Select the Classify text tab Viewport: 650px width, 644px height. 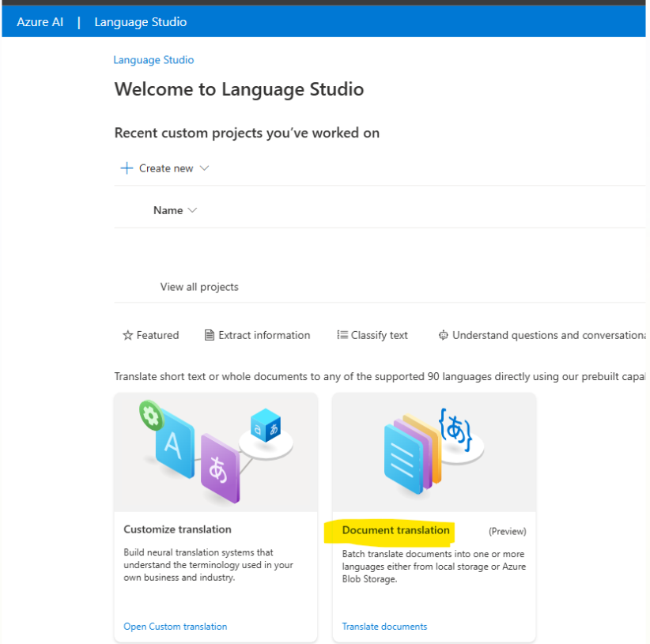click(380, 335)
